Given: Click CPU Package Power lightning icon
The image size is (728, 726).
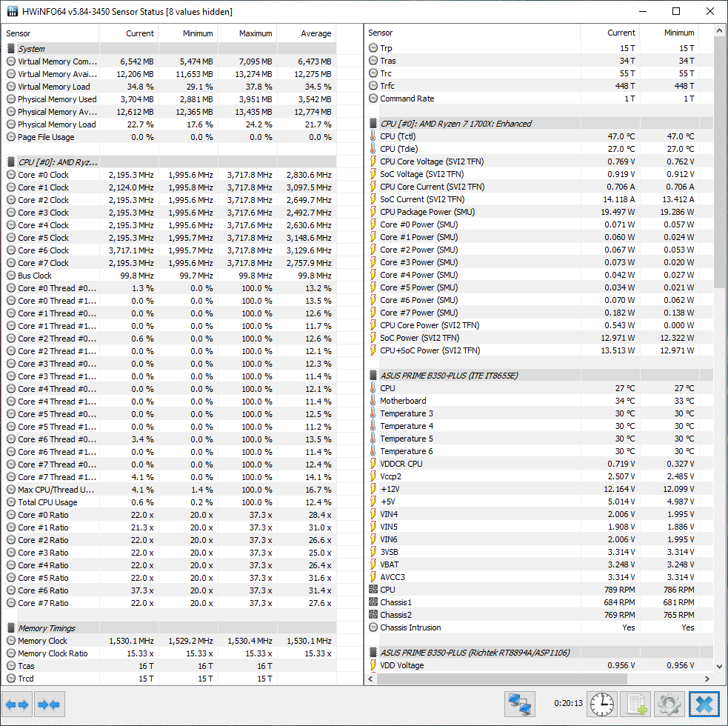Looking at the screenshot, I should (x=373, y=212).
